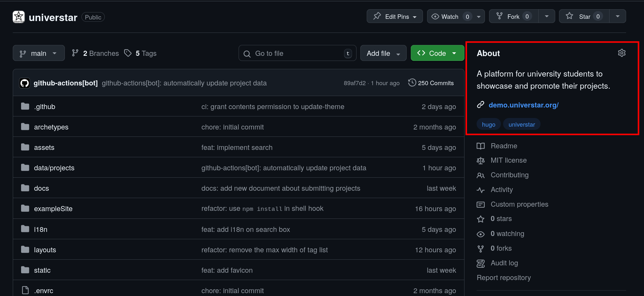Click the hugo topic tag

pyautogui.click(x=488, y=124)
